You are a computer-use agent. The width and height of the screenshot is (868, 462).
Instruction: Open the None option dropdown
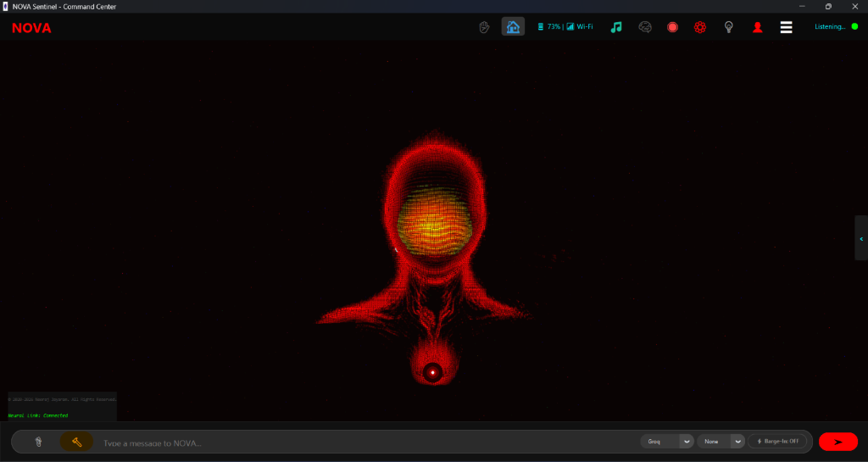coord(721,441)
